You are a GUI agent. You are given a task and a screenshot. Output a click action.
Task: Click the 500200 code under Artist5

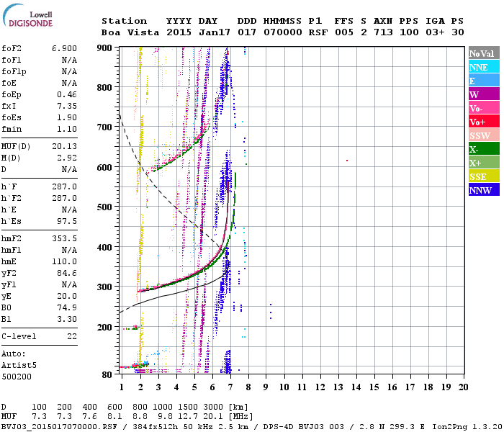coord(17,377)
